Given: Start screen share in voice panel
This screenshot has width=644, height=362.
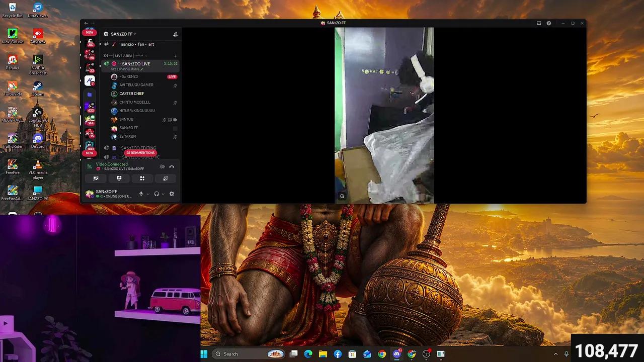Looking at the screenshot, I should coord(119,178).
